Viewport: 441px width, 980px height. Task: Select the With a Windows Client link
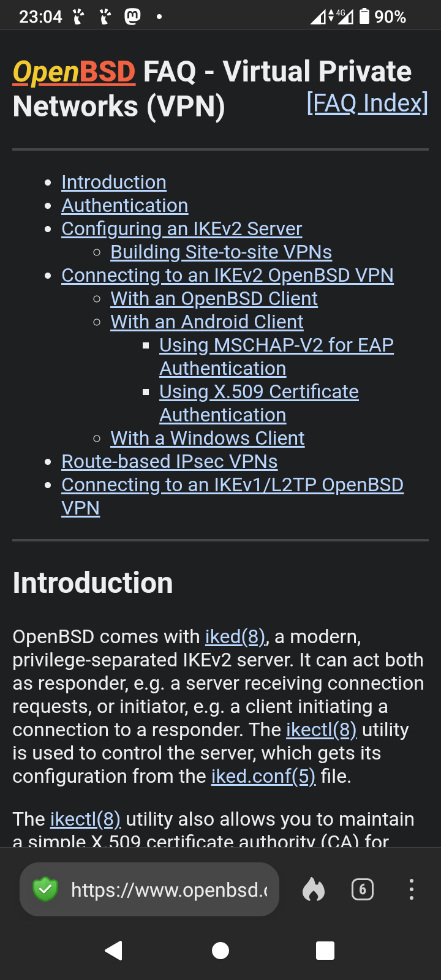point(208,438)
